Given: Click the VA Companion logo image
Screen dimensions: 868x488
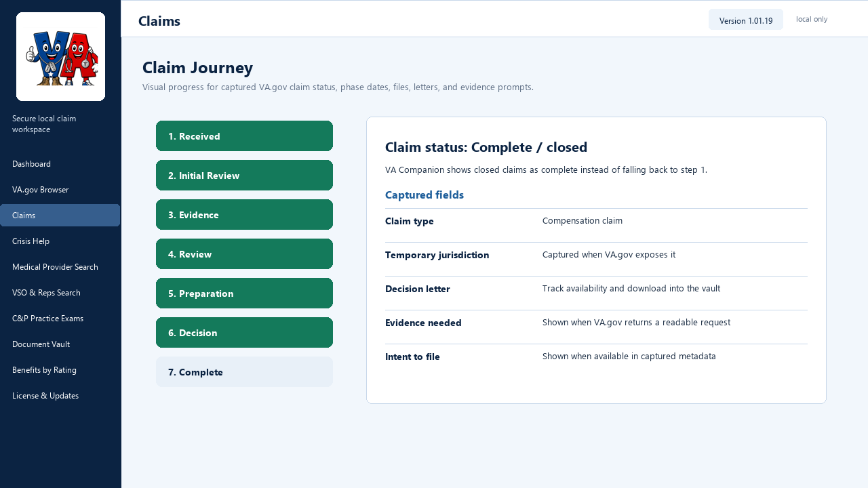Looking at the screenshot, I should tap(60, 56).
